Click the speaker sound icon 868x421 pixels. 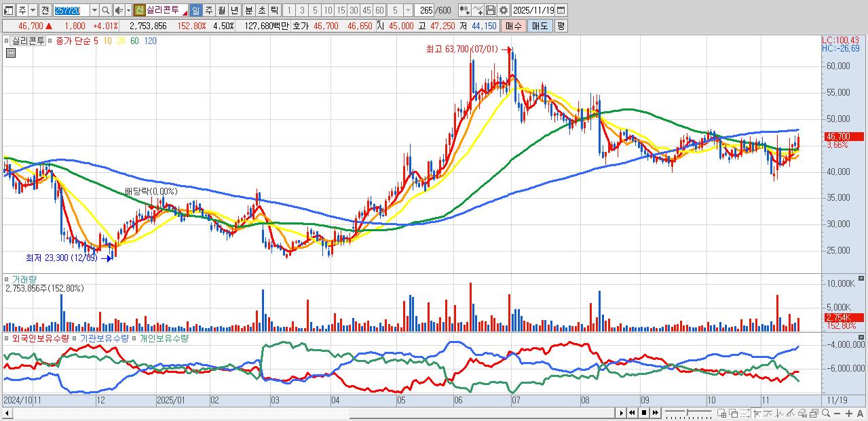(x=118, y=10)
